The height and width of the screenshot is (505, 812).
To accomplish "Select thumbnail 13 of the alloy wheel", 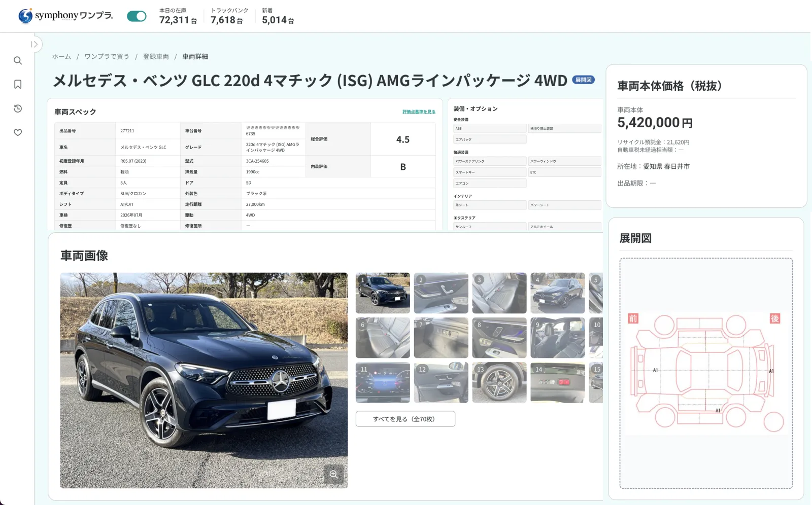I will point(499,382).
